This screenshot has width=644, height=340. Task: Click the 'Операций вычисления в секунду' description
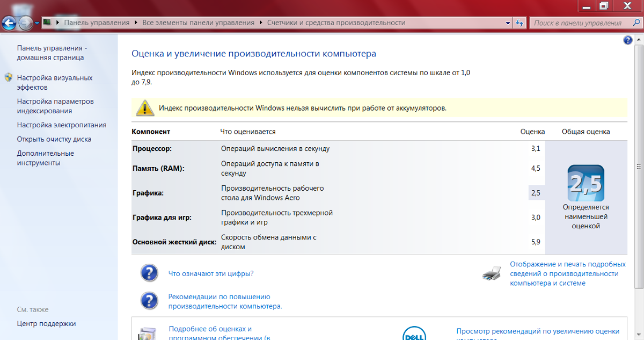pyautogui.click(x=275, y=149)
